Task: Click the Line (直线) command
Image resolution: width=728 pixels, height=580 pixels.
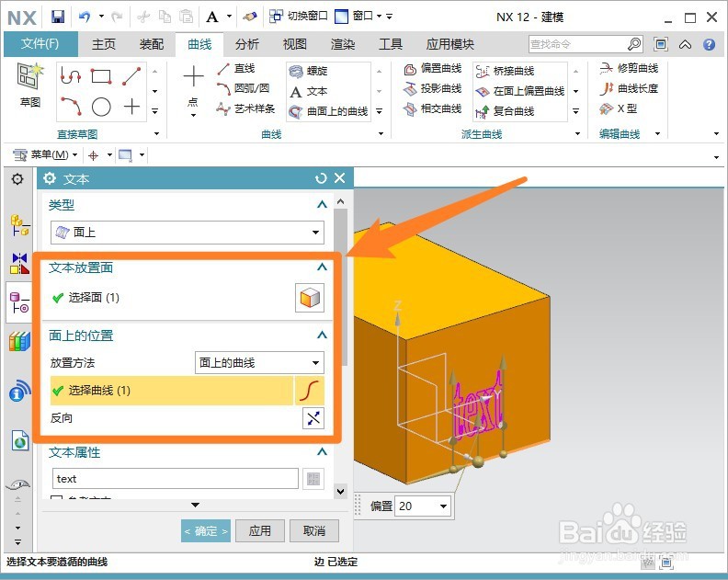Action: pos(236,69)
